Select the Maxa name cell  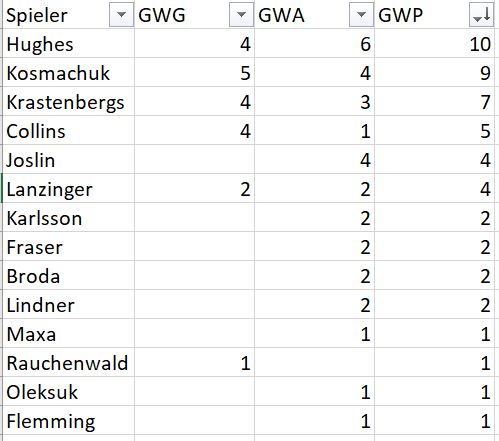68,333
